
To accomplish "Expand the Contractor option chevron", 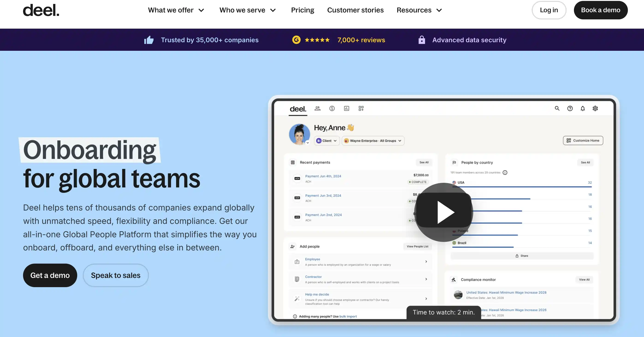I will 426,279.
